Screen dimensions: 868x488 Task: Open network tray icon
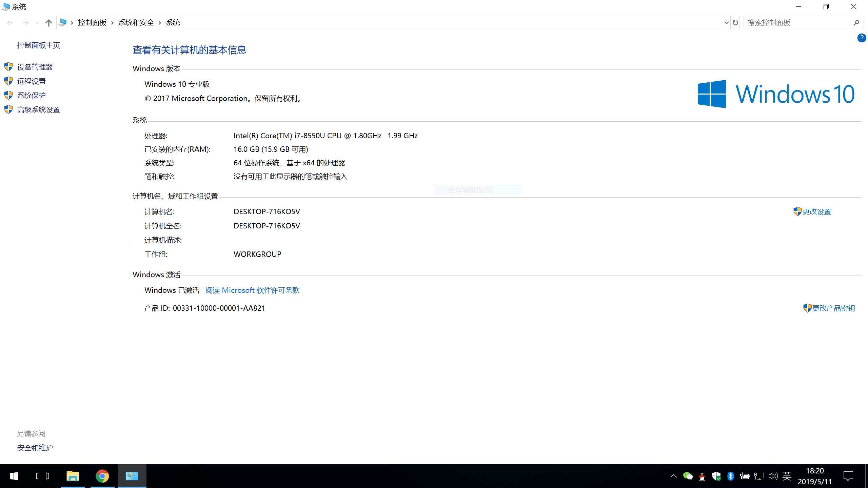pyautogui.click(x=759, y=476)
